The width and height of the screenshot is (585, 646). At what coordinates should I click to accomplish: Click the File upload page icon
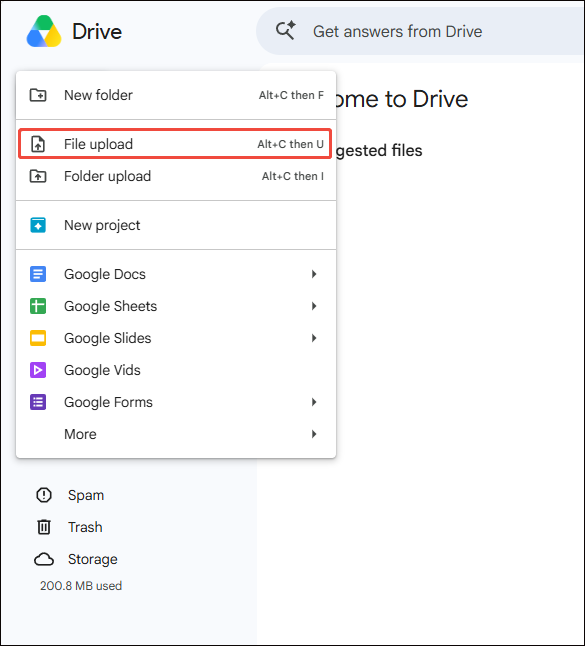tap(38, 144)
